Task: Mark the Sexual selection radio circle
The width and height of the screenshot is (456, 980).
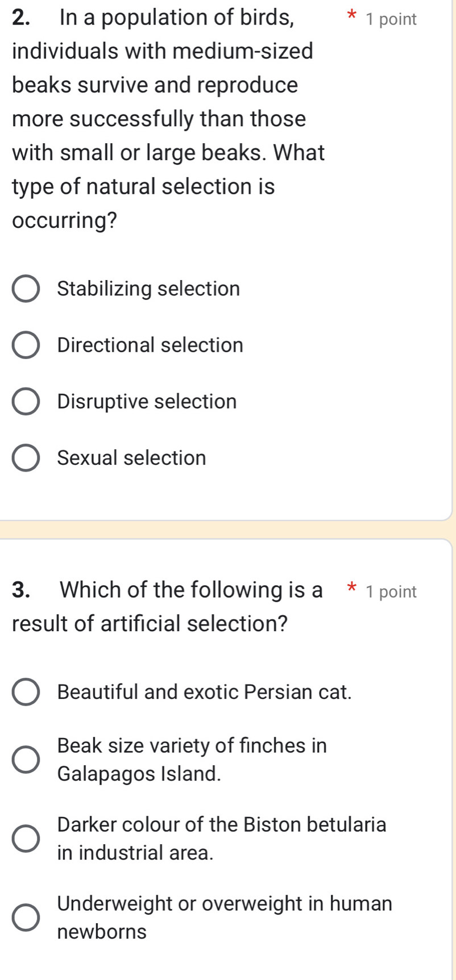Action: [x=26, y=458]
